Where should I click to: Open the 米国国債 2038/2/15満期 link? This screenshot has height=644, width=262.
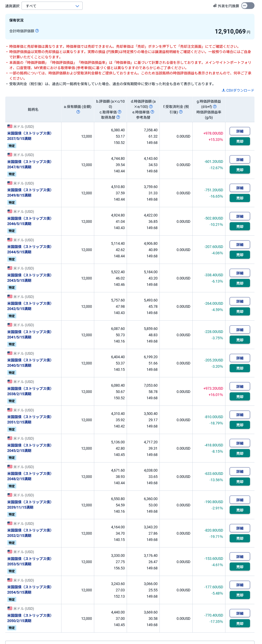pos(29,391)
